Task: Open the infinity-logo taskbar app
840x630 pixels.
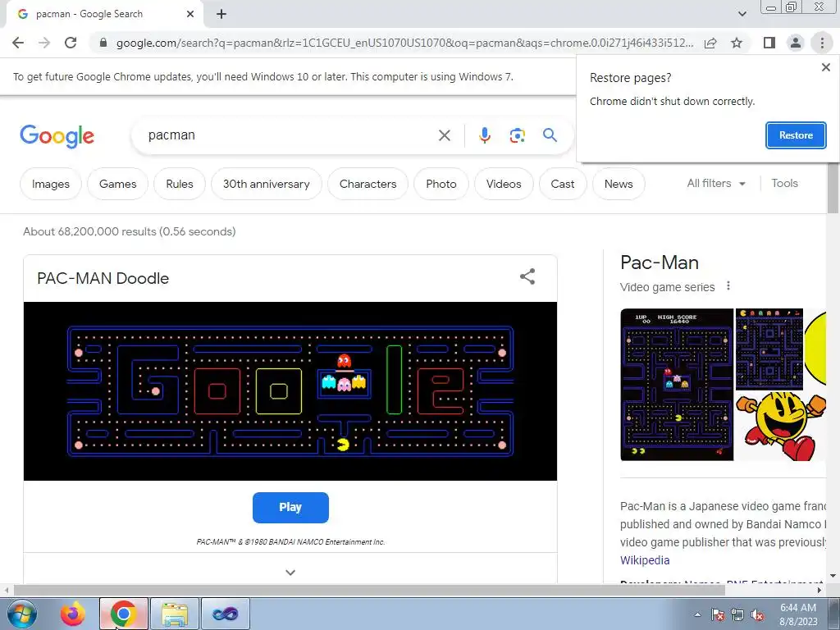Action: click(x=225, y=614)
